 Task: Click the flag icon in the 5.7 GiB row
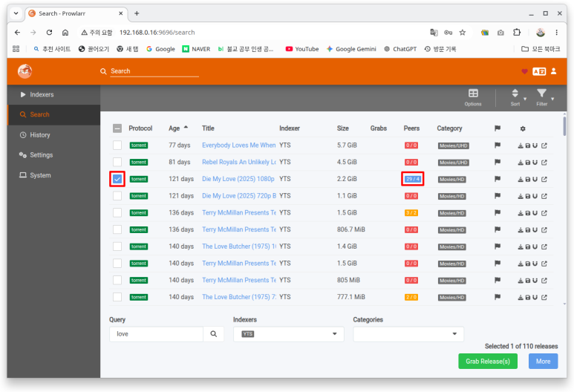pos(497,146)
